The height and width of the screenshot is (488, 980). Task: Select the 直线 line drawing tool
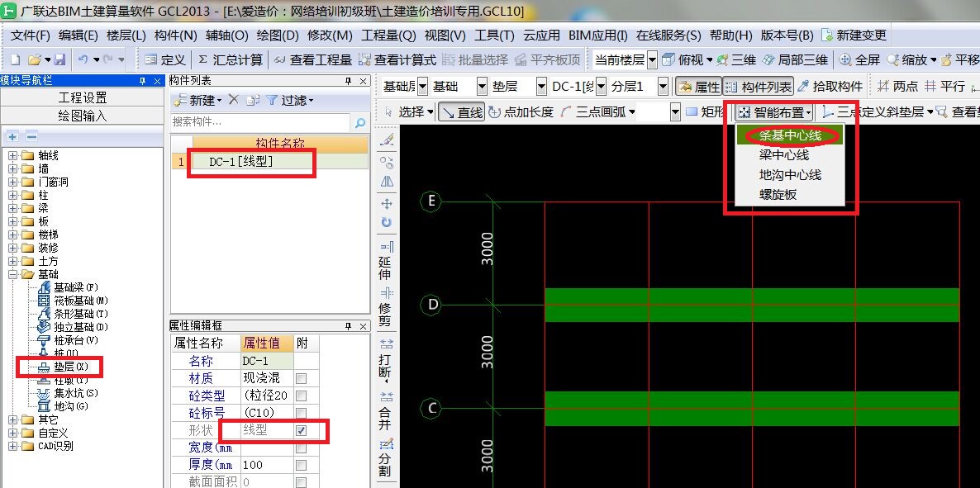pyautogui.click(x=462, y=111)
